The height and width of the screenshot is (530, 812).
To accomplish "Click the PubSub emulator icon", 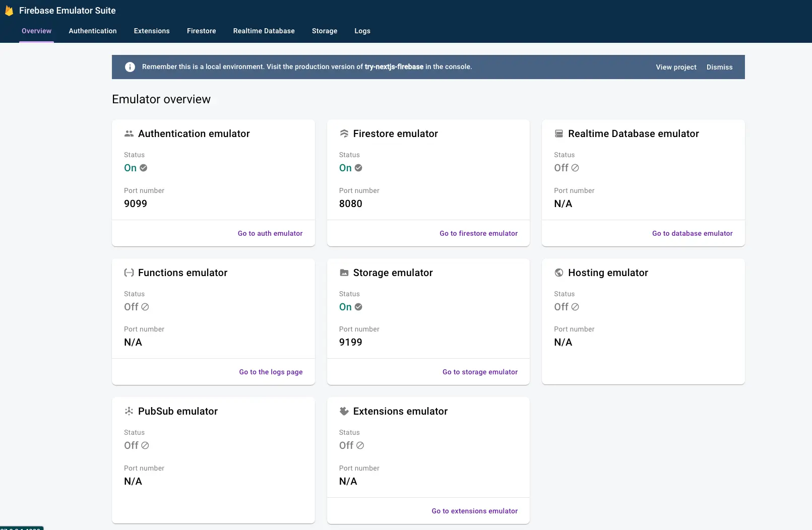I will [129, 411].
